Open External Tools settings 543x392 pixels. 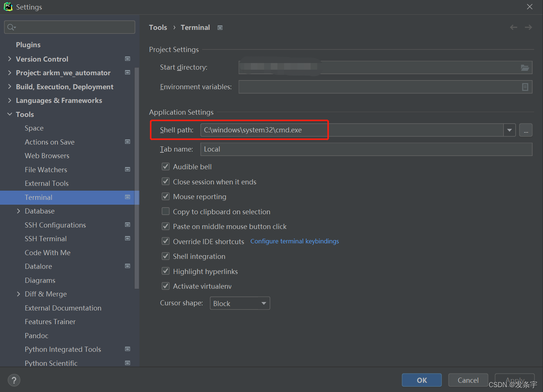point(46,183)
